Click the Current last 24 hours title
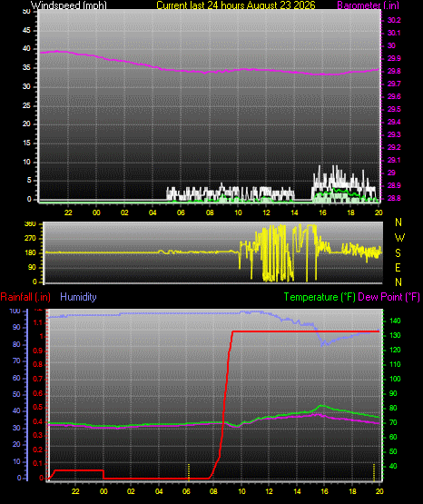The height and width of the screenshot is (504, 423). click(x=236, y=5)
